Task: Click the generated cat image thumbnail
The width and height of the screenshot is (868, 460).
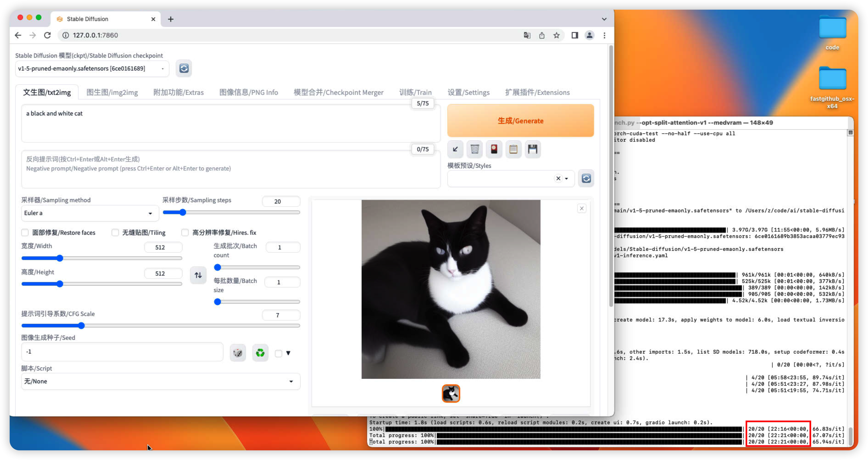Action: coord(451,393)
